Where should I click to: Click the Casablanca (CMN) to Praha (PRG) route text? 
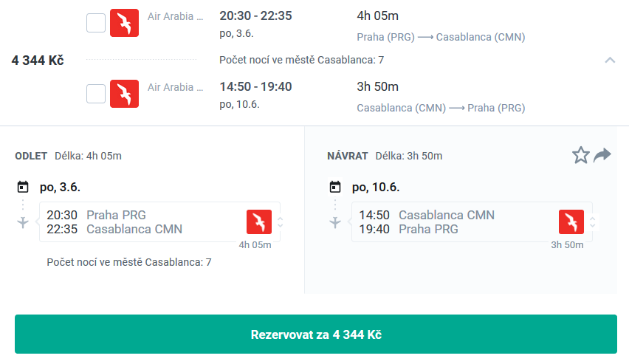441,108
